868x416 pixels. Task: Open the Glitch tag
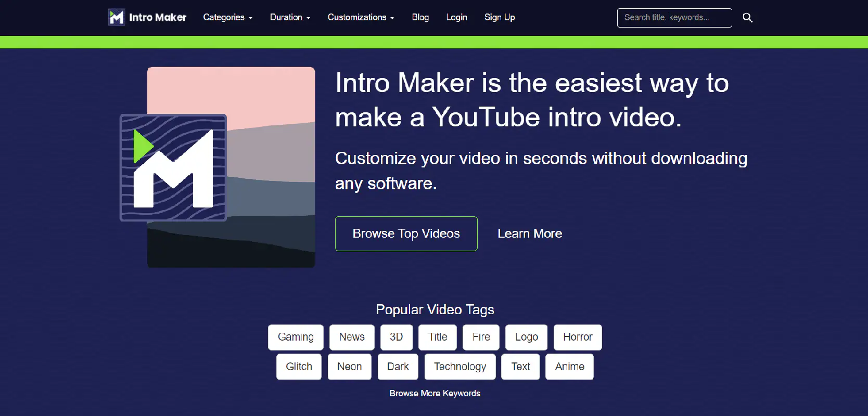pos(299,367)
